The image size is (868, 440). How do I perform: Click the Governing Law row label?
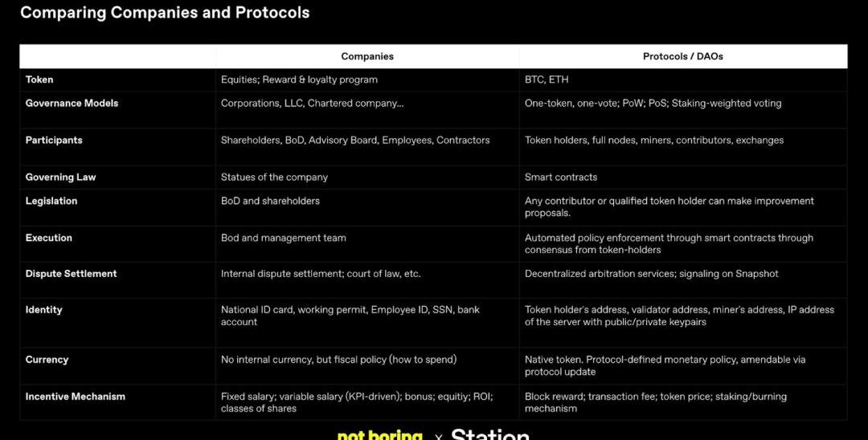(x=60, y=177)
